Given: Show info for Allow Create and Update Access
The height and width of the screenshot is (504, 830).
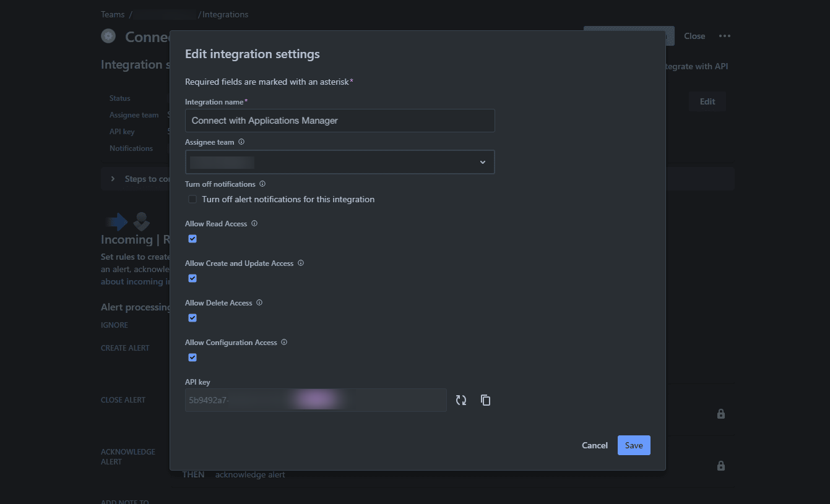Looking at the screenshot, I should coord(301,263).
